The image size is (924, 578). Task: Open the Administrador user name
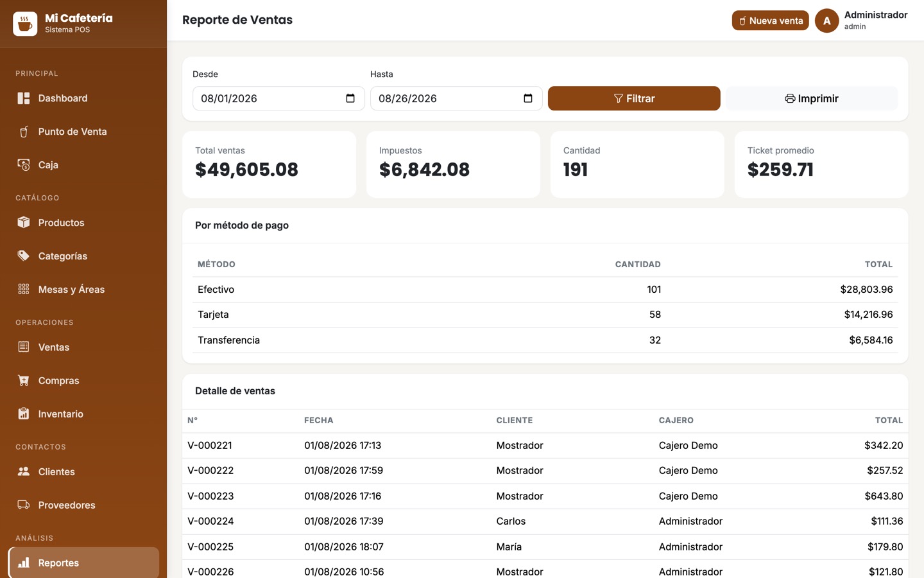[x=876, y=15]
